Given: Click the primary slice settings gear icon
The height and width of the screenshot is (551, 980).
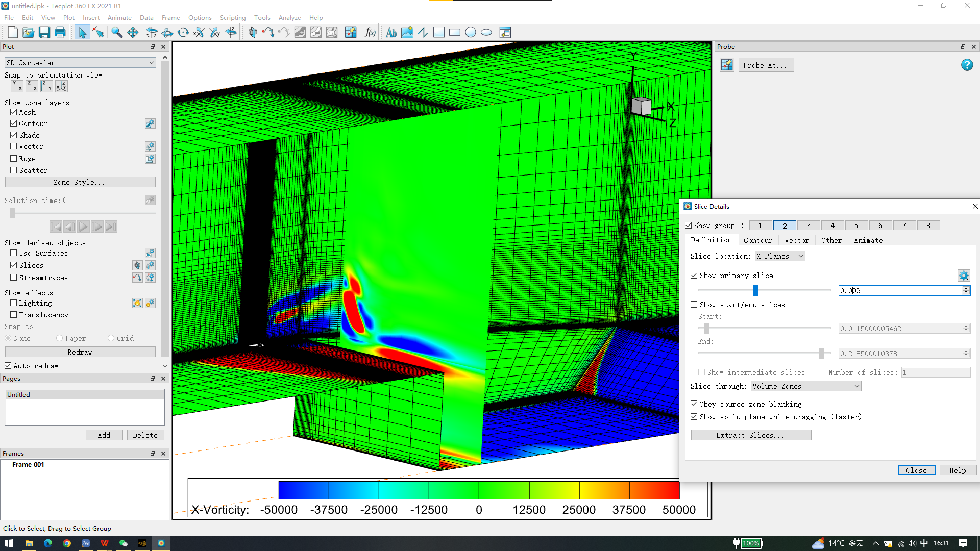Looking at the screenshot, I should coord(963,275).
